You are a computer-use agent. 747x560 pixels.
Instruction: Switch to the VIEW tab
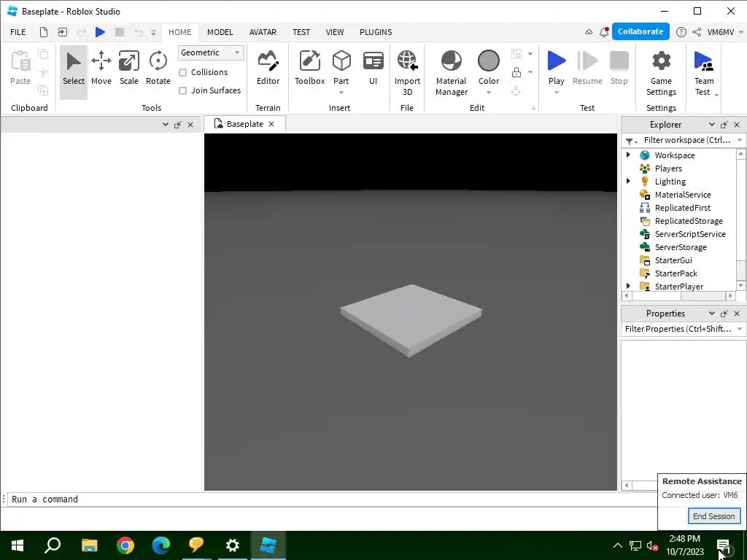tap(334, 32)
